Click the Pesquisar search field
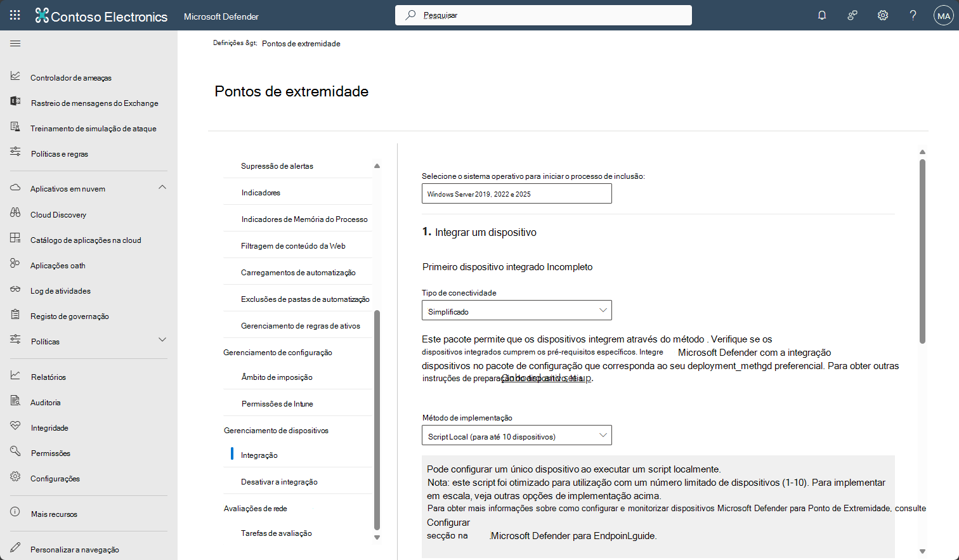 542,15
